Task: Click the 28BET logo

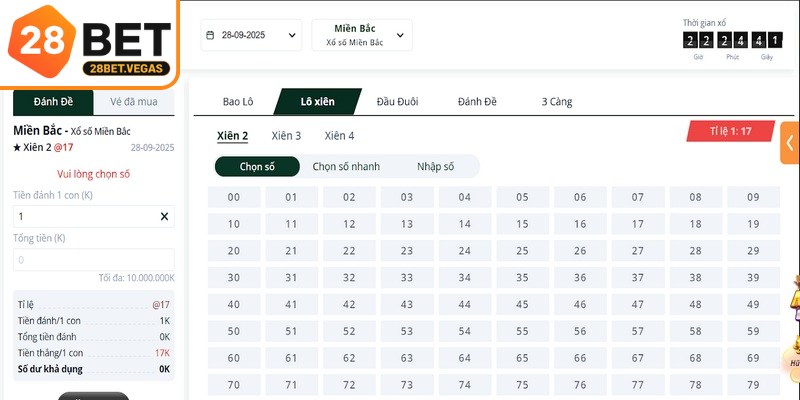Action: (x=88, y=42)
